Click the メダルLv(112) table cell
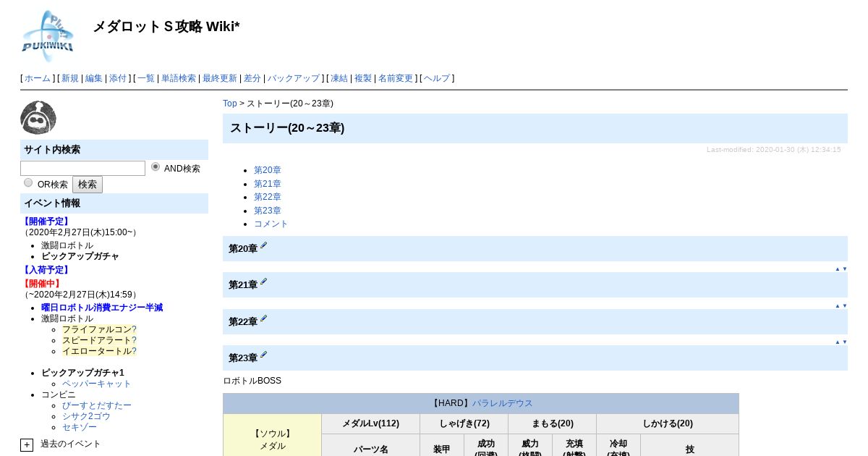The image size is (868, 456). point(370,423)
